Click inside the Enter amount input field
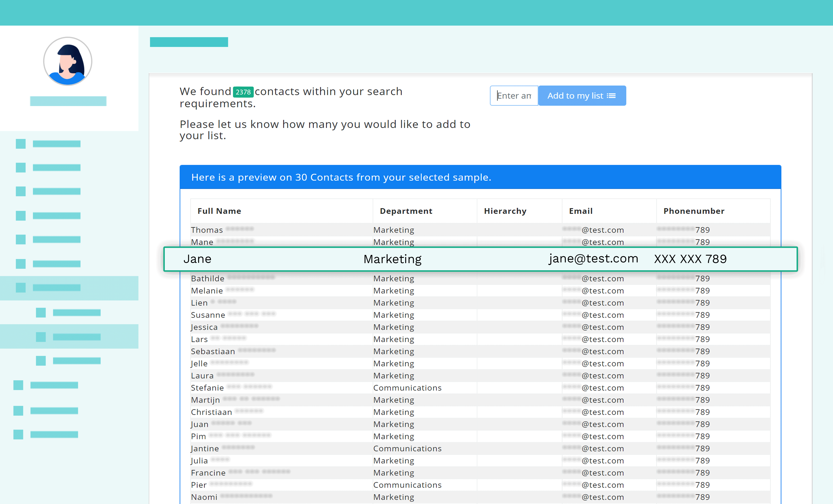Viewport: 833px width, 504px height. point(514,96)
